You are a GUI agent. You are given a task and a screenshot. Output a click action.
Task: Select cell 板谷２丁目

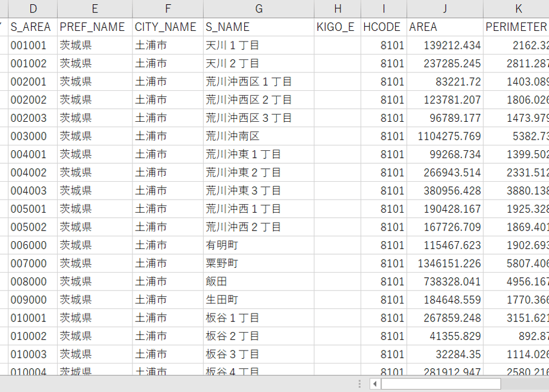tap(258, 336)
